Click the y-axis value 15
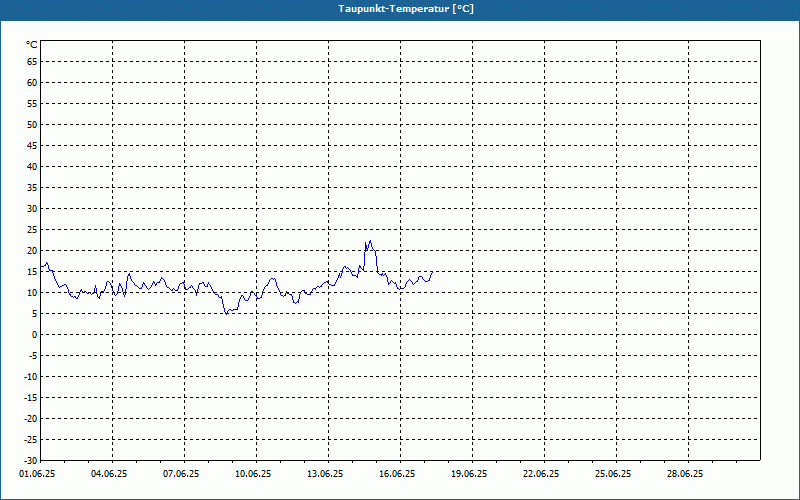Viewport: 800px width, 500px height. point(32,271)
